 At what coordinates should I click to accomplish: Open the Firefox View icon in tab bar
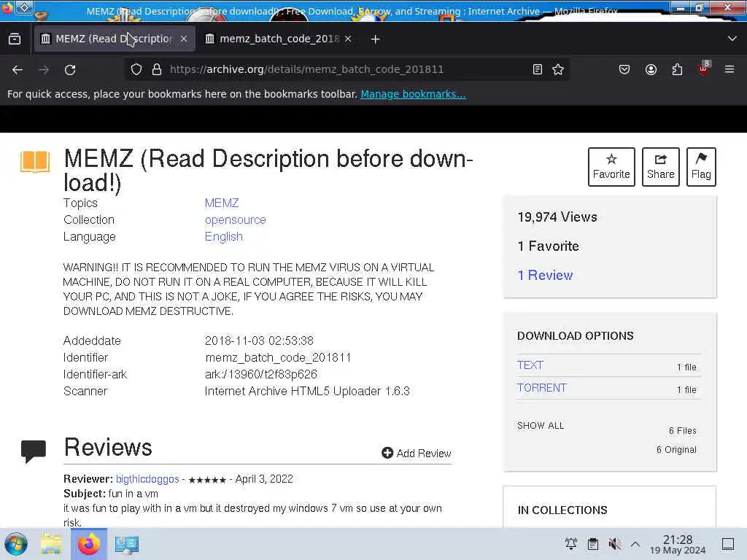[x=15, y=39]
